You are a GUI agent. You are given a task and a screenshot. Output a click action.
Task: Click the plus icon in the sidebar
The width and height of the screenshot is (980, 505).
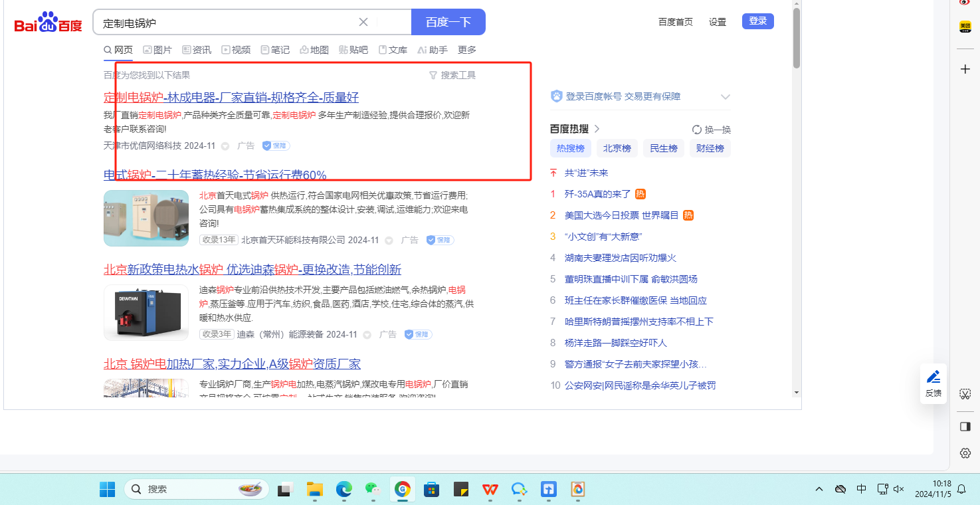pos(965,69)
